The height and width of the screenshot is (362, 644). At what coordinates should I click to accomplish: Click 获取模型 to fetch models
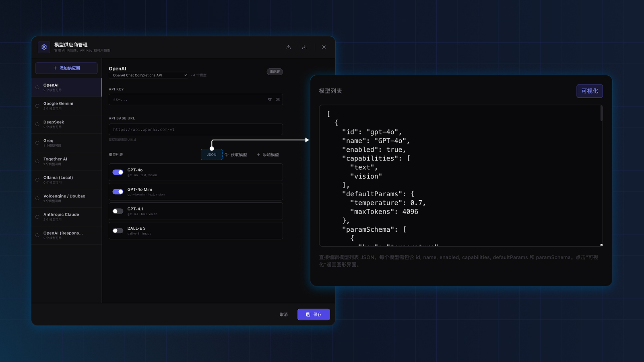(x=236, y=154)
